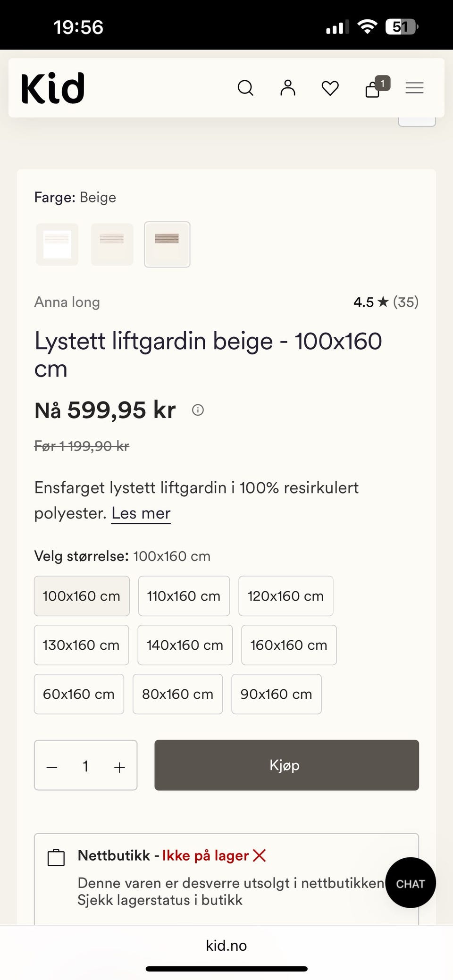Tap the kid.no address bar
453x980 pixels.
tap(226, 946)
